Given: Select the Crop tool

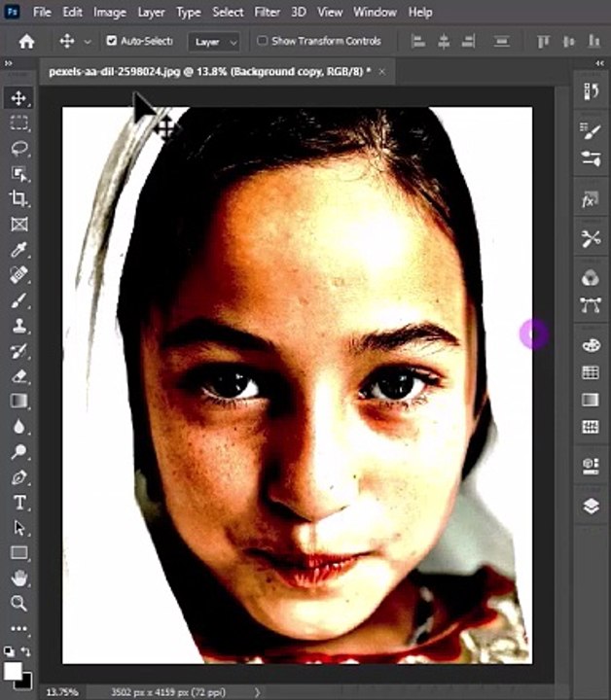Looking at the screenshot, I should [x=18, y=198].
